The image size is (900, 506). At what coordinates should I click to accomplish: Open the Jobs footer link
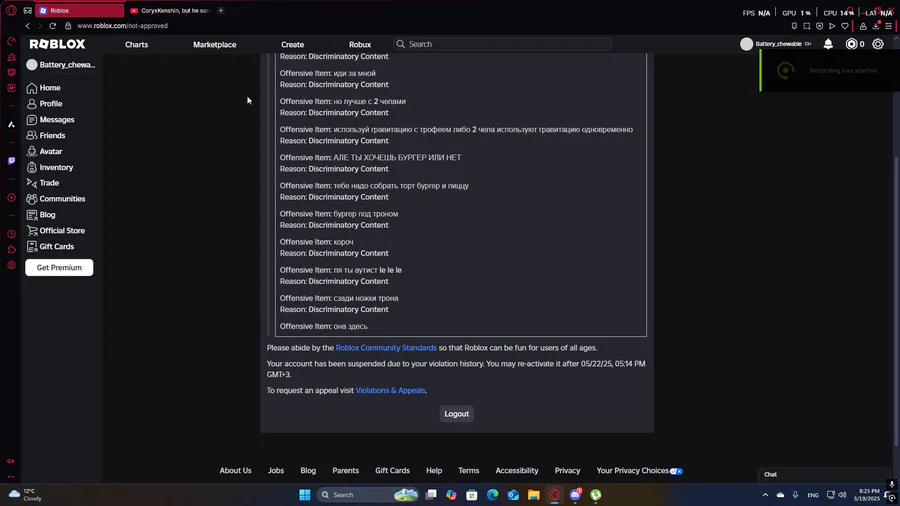click(276, 470)
